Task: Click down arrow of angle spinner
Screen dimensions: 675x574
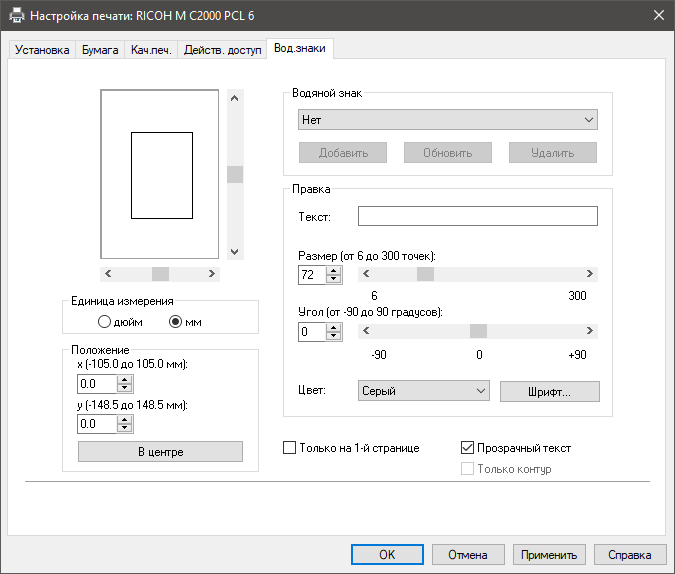Action: click(333, 336)
